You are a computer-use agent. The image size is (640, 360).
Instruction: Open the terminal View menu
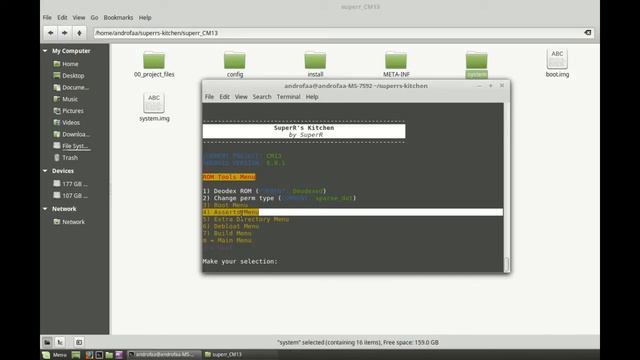pos(241,97)
